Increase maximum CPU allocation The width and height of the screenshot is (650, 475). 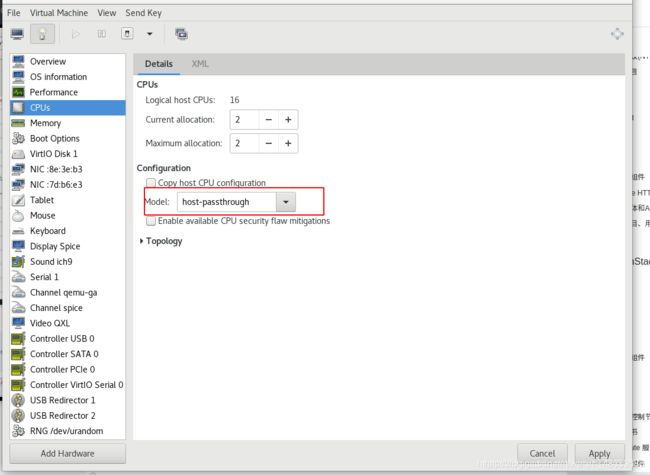point(288,143)
